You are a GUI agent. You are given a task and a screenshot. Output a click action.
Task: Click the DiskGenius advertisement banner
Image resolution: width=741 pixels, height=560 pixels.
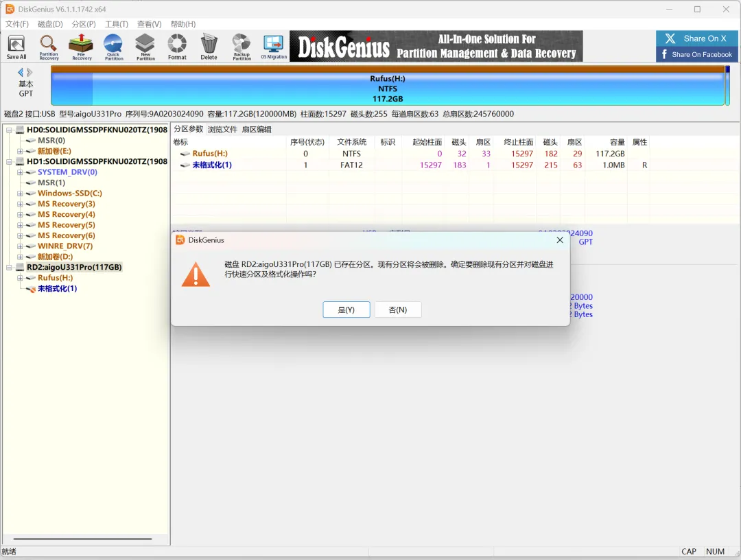tap(436, 46)
